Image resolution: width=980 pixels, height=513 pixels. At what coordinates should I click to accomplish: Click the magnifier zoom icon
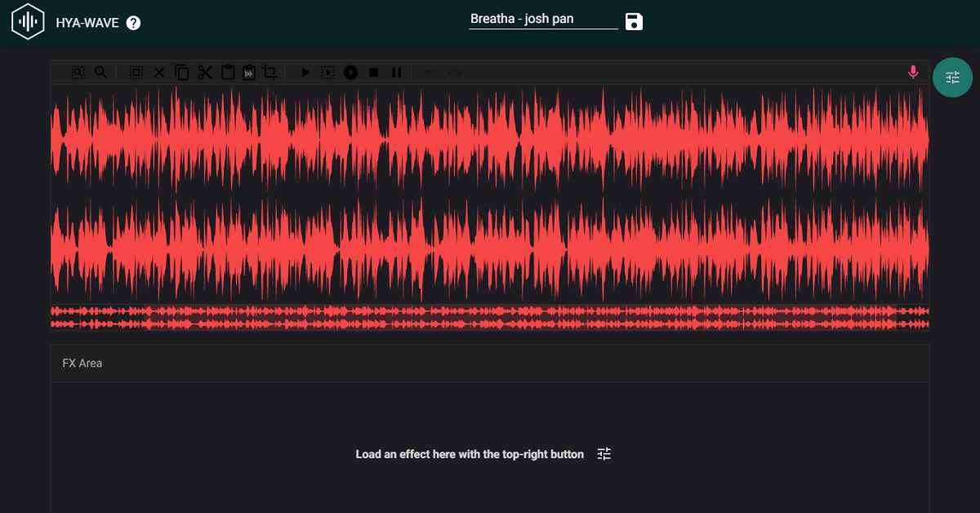click(100, 73)
